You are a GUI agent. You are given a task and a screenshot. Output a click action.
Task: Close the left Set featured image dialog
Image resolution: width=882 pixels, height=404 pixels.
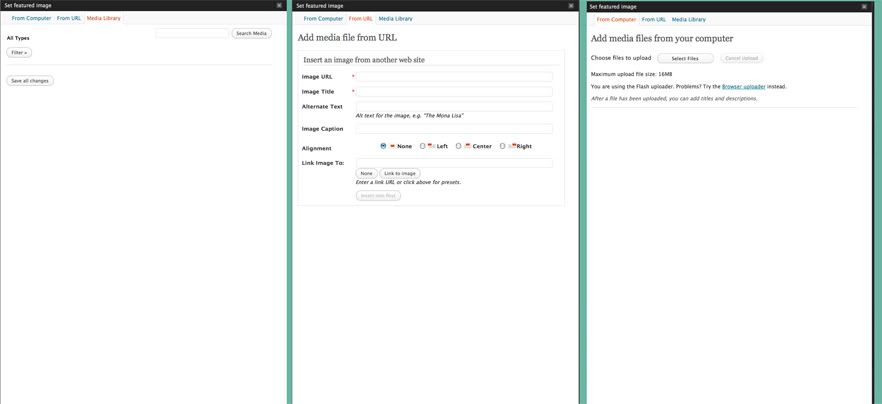click(x=279, y=5)
